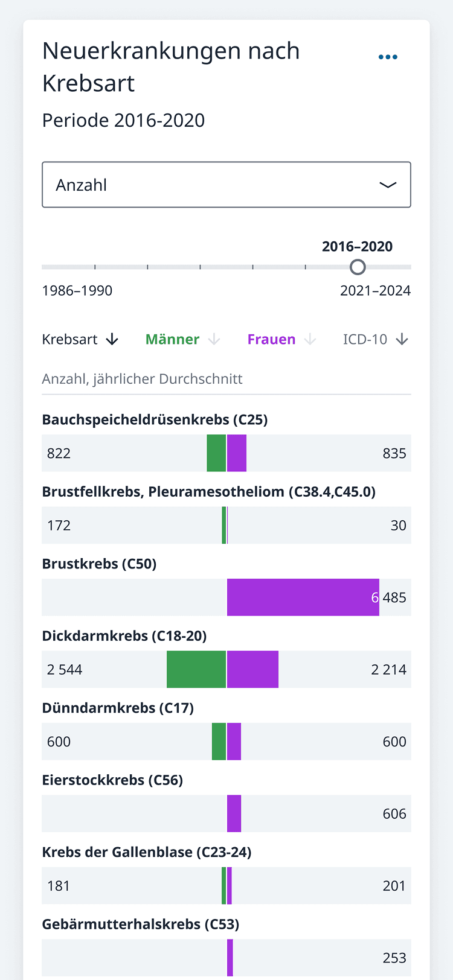The height and width of the screenshot is (980, 453).
Task: Click the purple Brustkrebs (C50) bar
Action: pos(303,597)
